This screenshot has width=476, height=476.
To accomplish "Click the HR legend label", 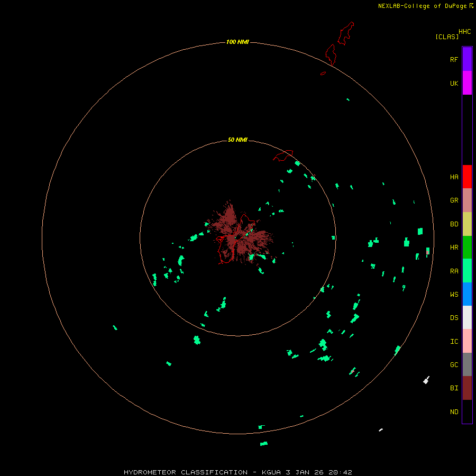I will point(454,248).
